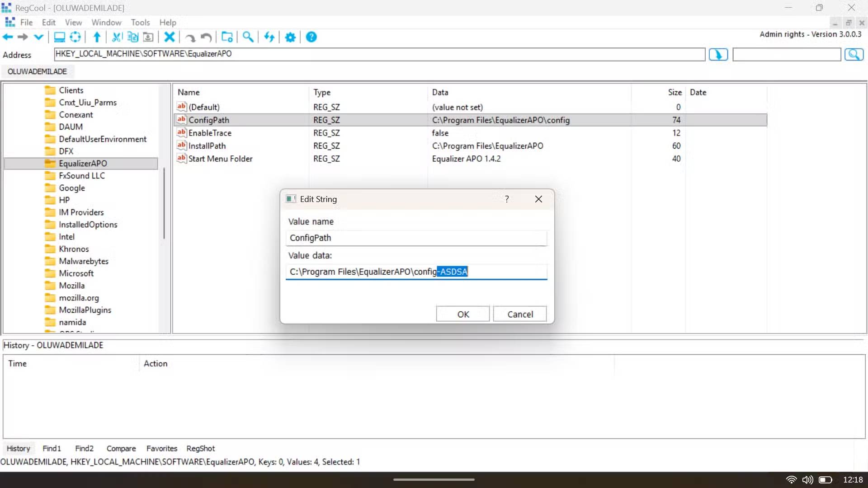This screenshot has width=868, height=488.
Task: Start a search with the magnifier icon
Action: coord(247,37)
